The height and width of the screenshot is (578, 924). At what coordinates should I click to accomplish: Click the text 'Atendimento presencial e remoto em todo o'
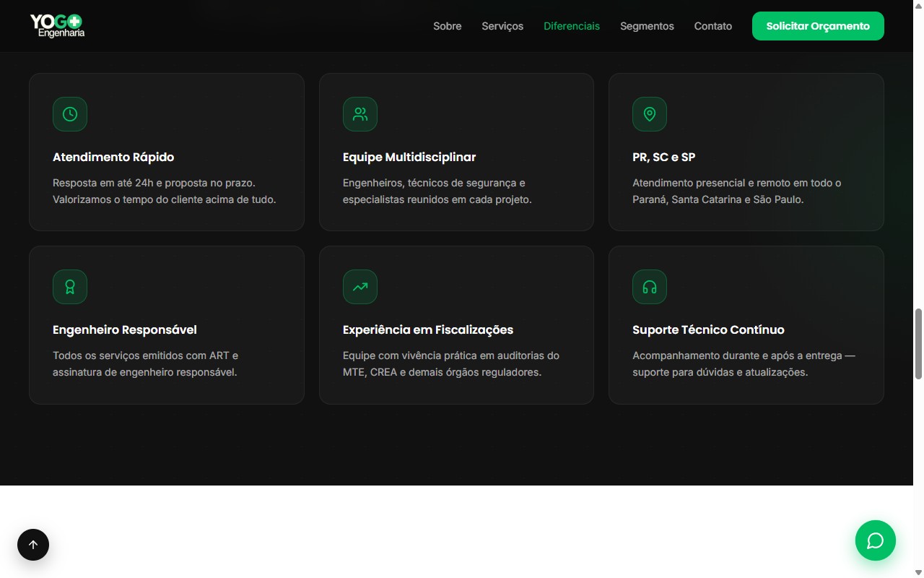point(737,183)
